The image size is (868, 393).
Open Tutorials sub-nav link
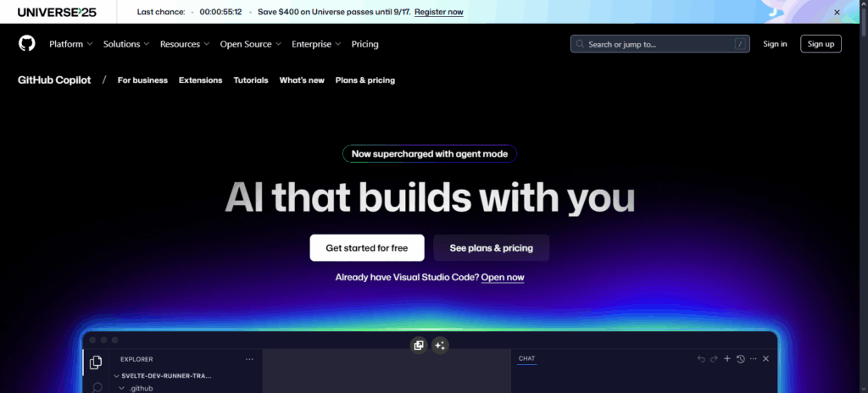[x=251, y=80]
